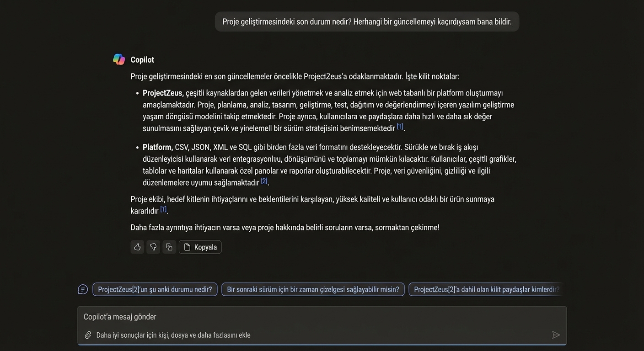Click the bold Platform heading text
The image size is (644, 351).
157,147
